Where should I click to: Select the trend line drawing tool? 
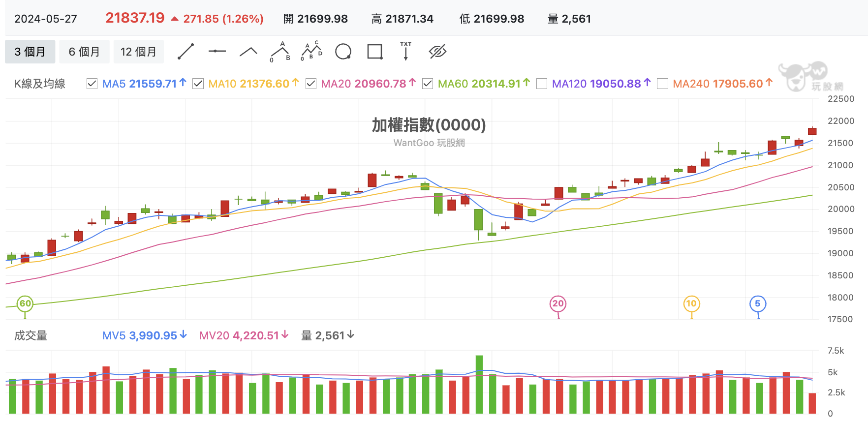[186, 52]
